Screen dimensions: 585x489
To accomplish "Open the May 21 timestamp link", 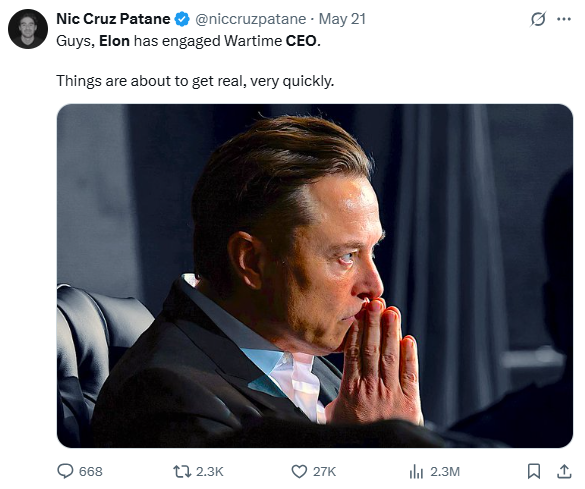I will click(342, 19).
